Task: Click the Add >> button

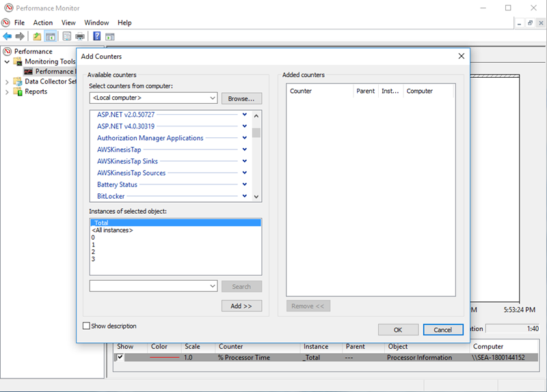Action: click(241, 306)
